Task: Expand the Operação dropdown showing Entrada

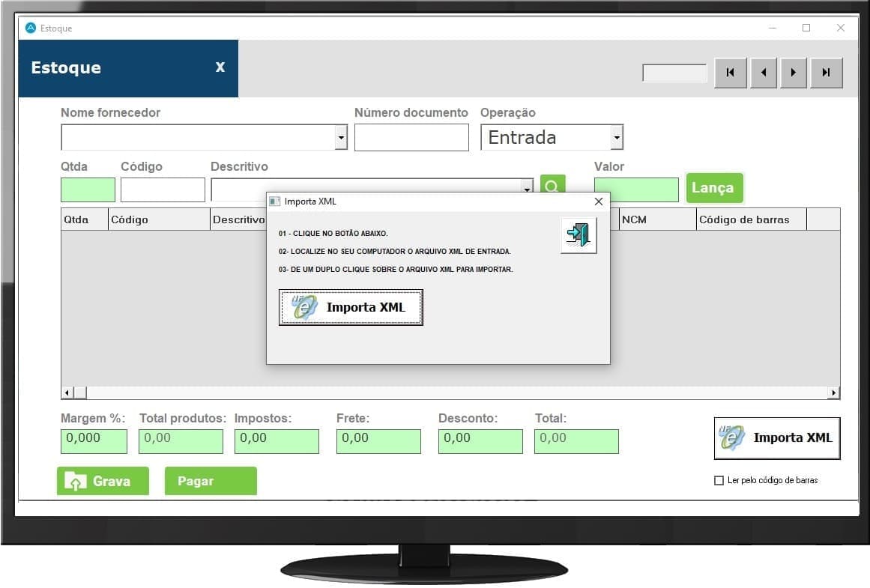Action: click(x=617, y=138)
